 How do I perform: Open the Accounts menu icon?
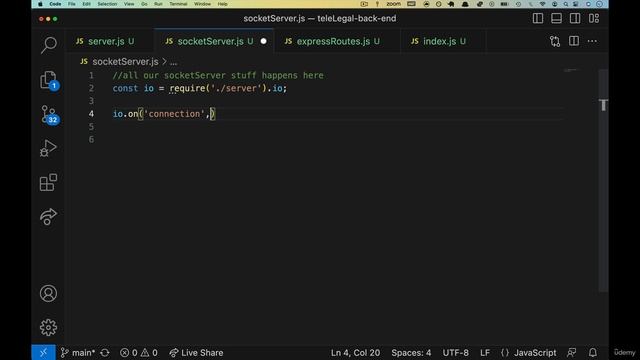(48, 293)
